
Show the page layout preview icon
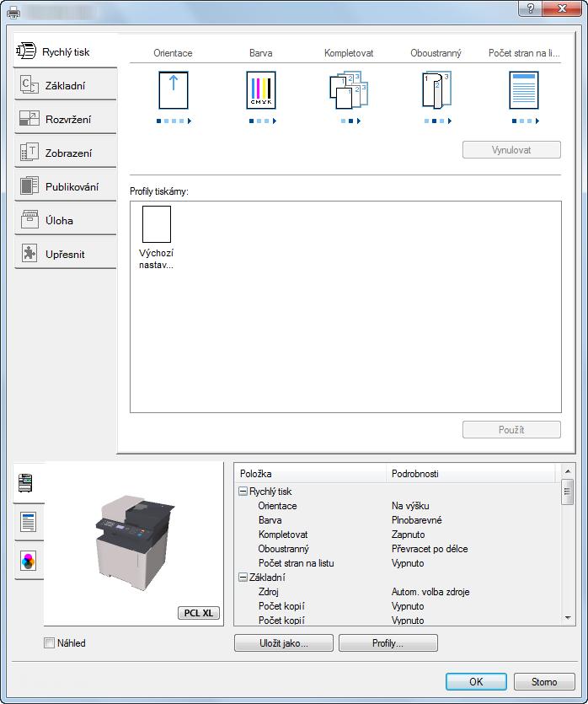click(x=29, y=522)
